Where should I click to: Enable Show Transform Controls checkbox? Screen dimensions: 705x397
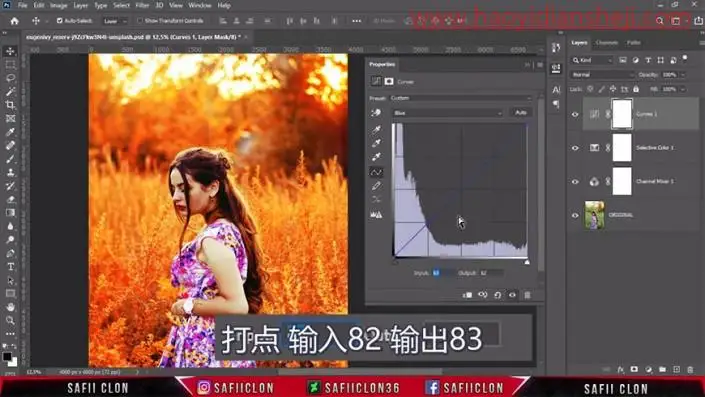coord(140,21)
